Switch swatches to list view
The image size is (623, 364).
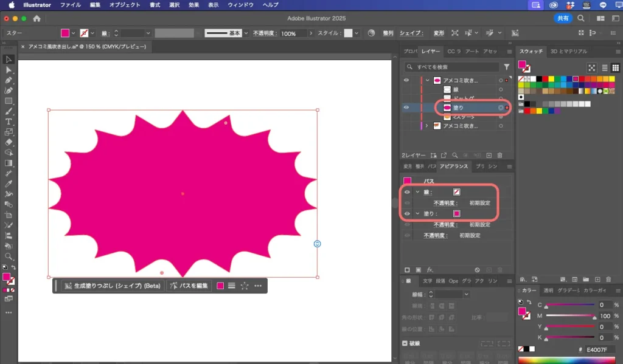(x=604, y=68)
